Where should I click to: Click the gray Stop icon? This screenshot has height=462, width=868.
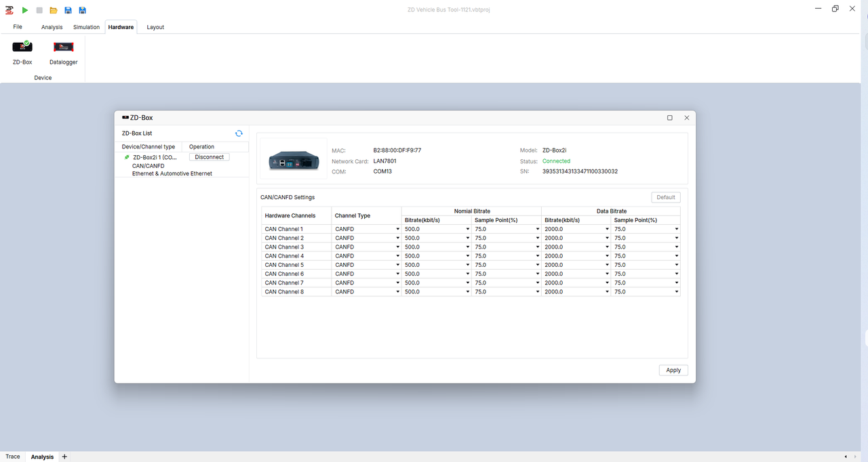39,10
